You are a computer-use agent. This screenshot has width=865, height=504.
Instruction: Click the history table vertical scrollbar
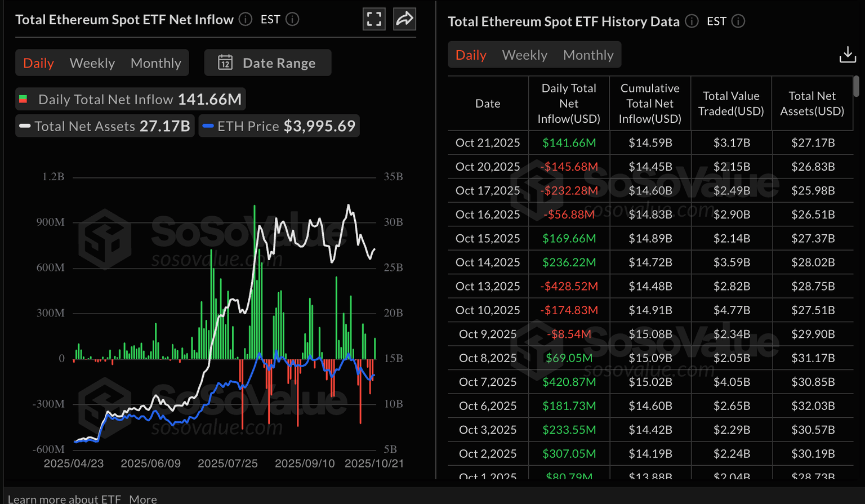[x=856, y=86]
